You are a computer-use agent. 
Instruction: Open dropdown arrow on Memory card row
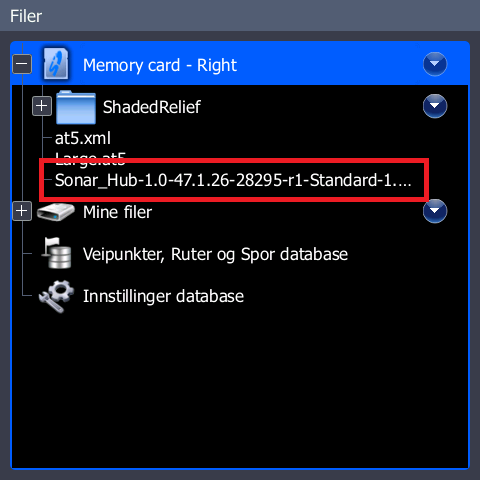pos(435,64)
